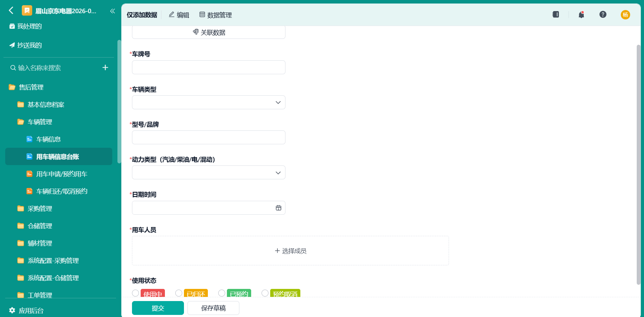644x317 pixels.
Task: Click the 车辆管理 open folder icon
Action: [x=21, y=122]
